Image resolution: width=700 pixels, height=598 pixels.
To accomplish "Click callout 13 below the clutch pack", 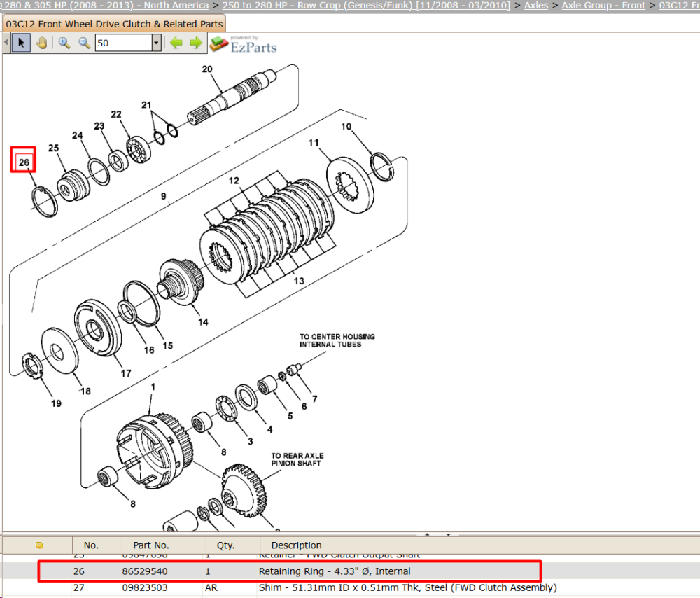I will tap(299, 281).
